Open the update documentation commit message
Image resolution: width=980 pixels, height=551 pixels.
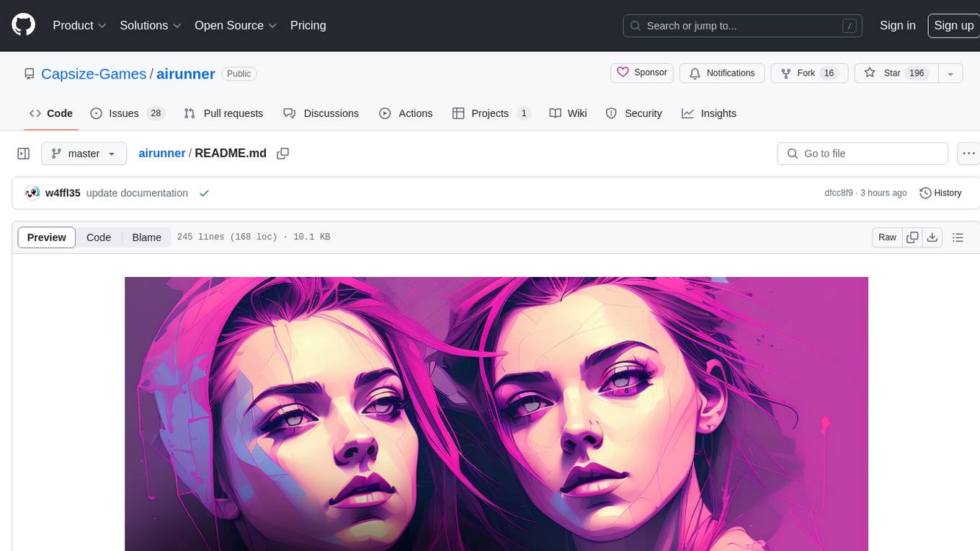click(137, 193)
